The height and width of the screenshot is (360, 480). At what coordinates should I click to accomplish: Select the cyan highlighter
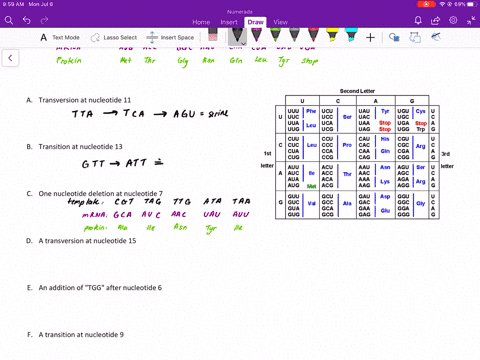pyautogui.click(x=351, y=35)
